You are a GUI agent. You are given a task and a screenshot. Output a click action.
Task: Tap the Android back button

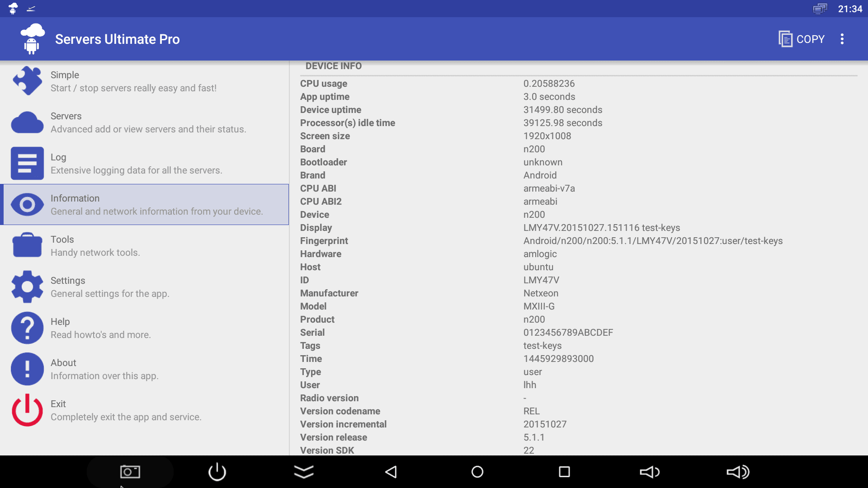pyautogui.click(x=391, y=472)
